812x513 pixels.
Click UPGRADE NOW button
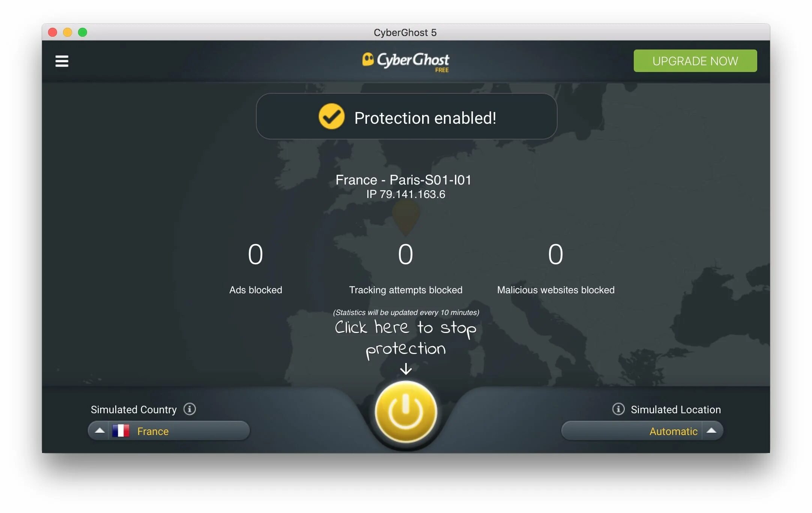point(696,60)
